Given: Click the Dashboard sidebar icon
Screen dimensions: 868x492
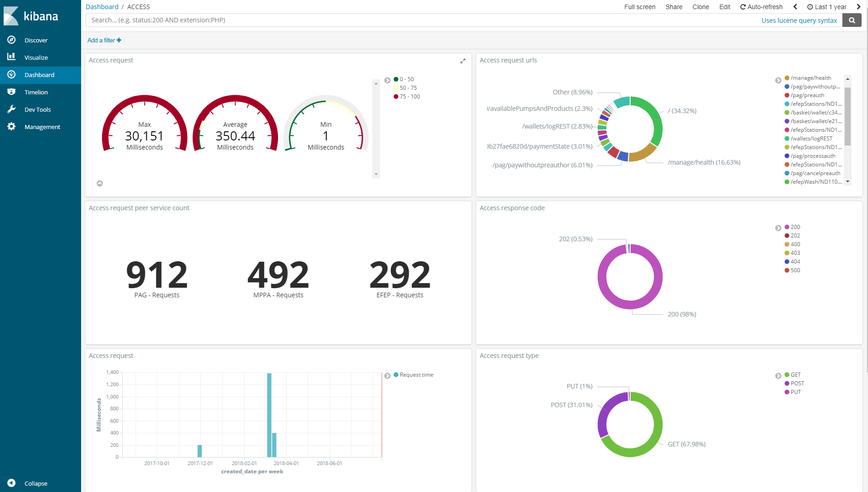Looking at the screenshot, I should pyautogui.click(x=11, y=74).
